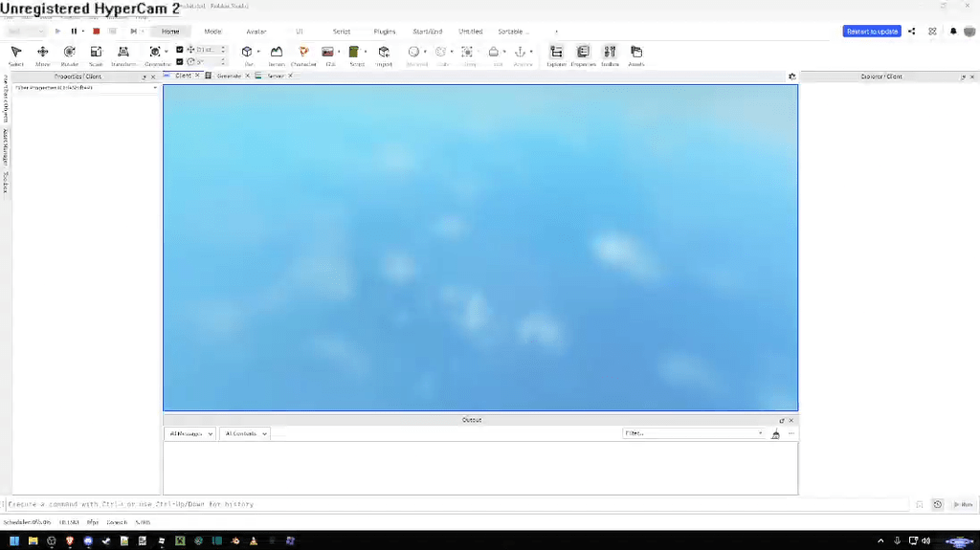980x550 pixels.
Task: Select the Generate tab
Action: 228,76
